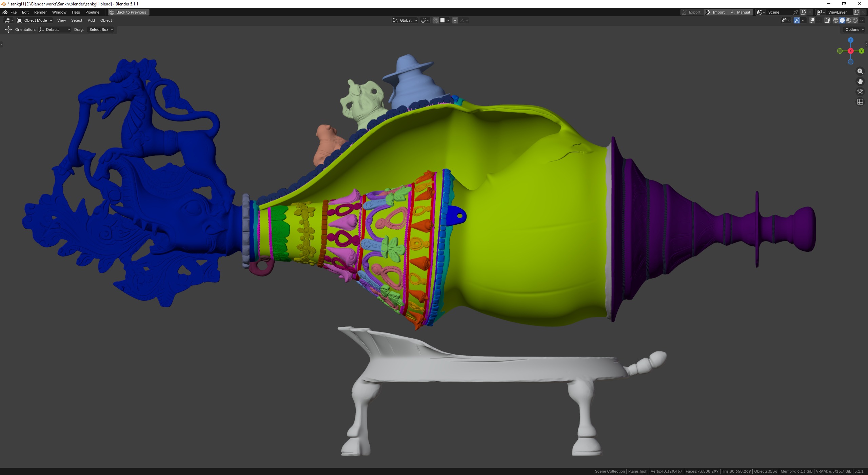
Task: Click Back to Previous button
Action: (x=129, y=12)
